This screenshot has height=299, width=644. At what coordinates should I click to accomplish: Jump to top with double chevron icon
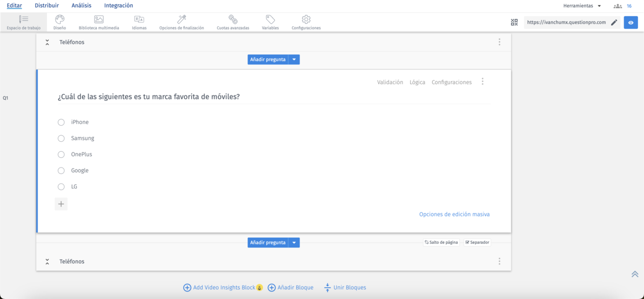pyautogui.click(x=635, y=274)
